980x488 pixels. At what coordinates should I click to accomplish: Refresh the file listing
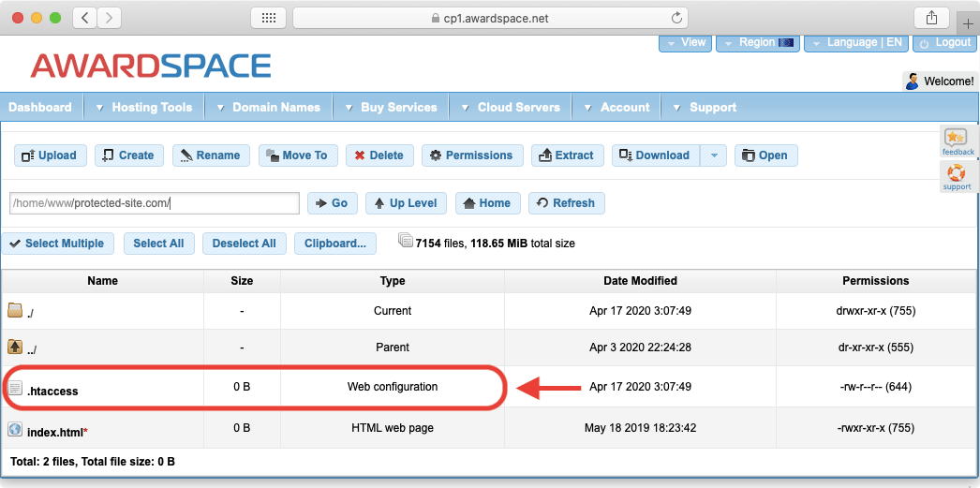567,203
